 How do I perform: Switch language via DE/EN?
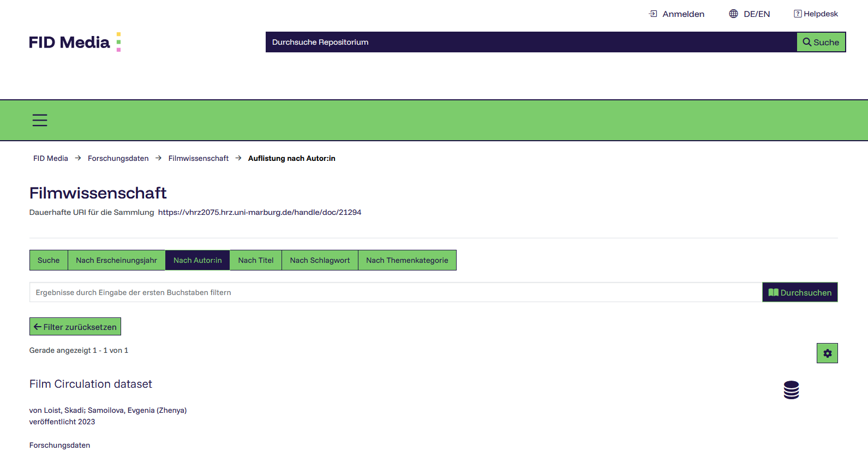pyautogui.click(x=757, y=14)
